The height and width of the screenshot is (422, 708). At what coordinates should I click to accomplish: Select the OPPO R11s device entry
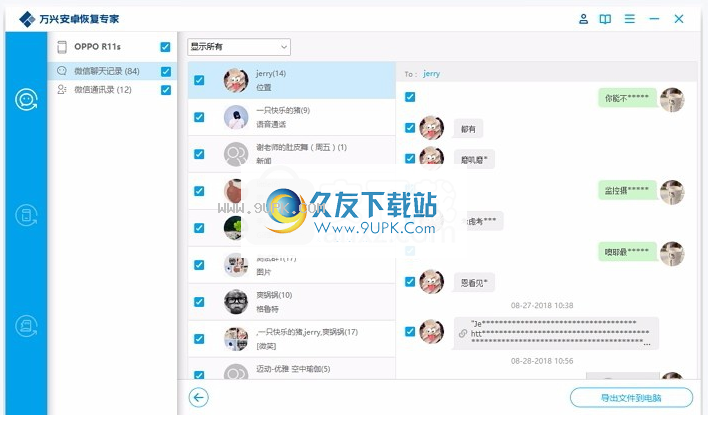click(x=112, y=47)
